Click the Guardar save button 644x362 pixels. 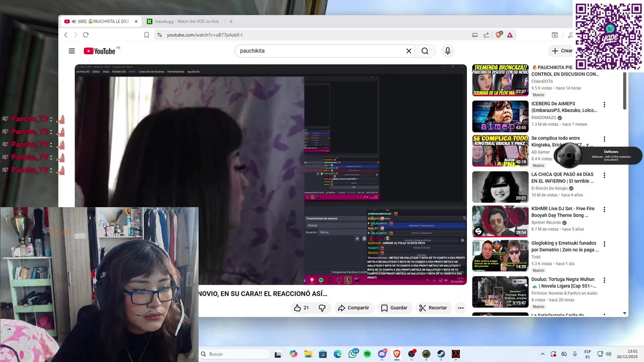[394, 308]
